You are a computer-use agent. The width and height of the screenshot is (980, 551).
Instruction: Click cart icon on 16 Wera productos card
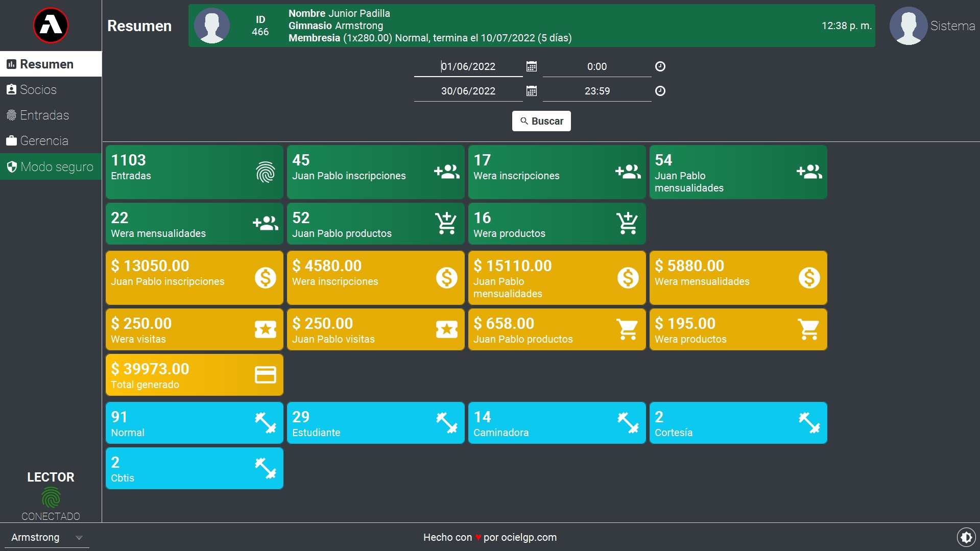(x=627, y=223)
